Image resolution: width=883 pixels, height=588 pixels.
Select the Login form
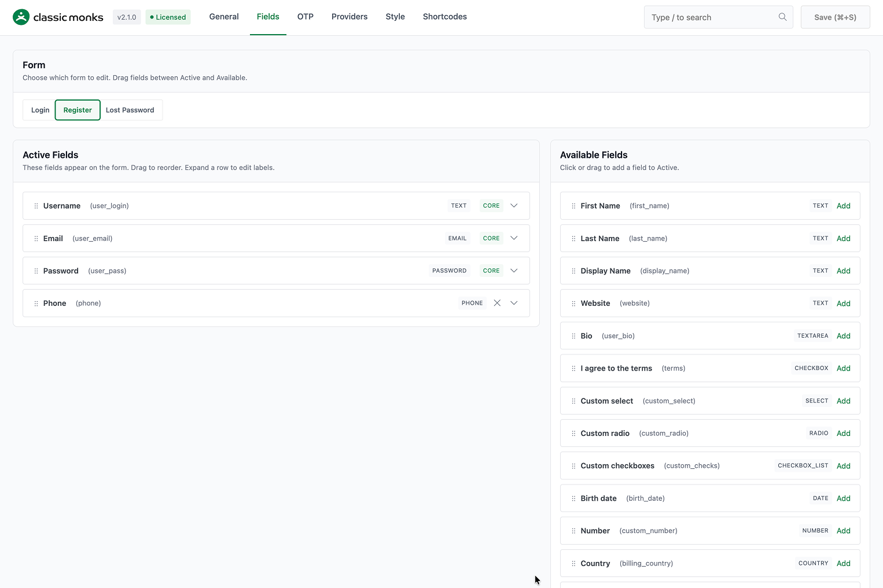39,110
